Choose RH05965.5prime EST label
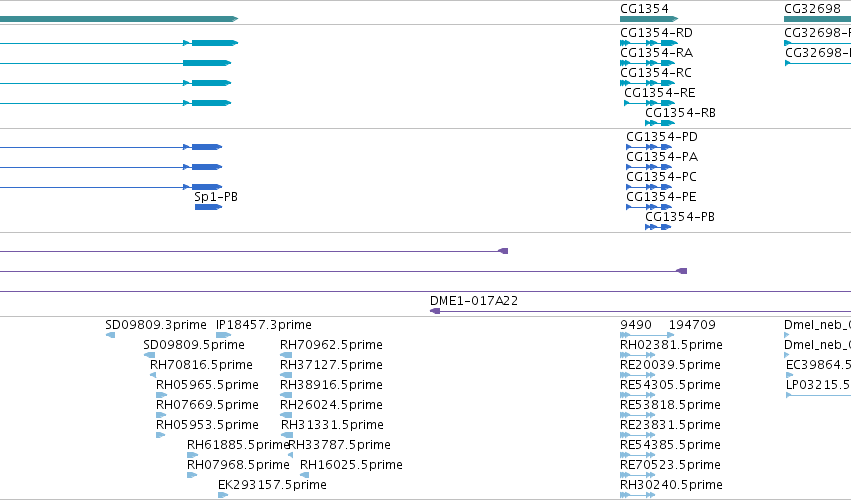 [x=207, y=385]
